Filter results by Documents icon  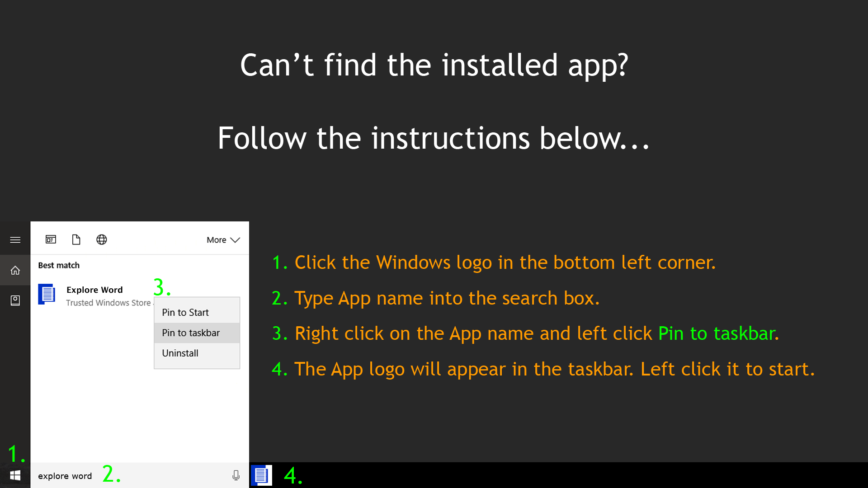click(76, 239)
